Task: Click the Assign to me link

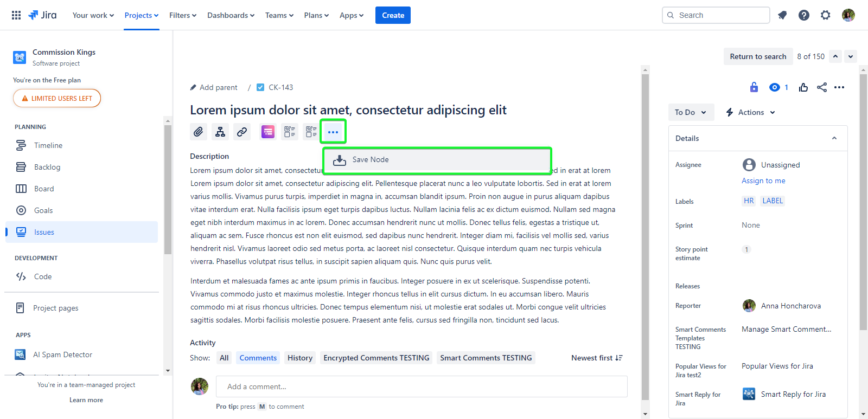Action: 763,181
